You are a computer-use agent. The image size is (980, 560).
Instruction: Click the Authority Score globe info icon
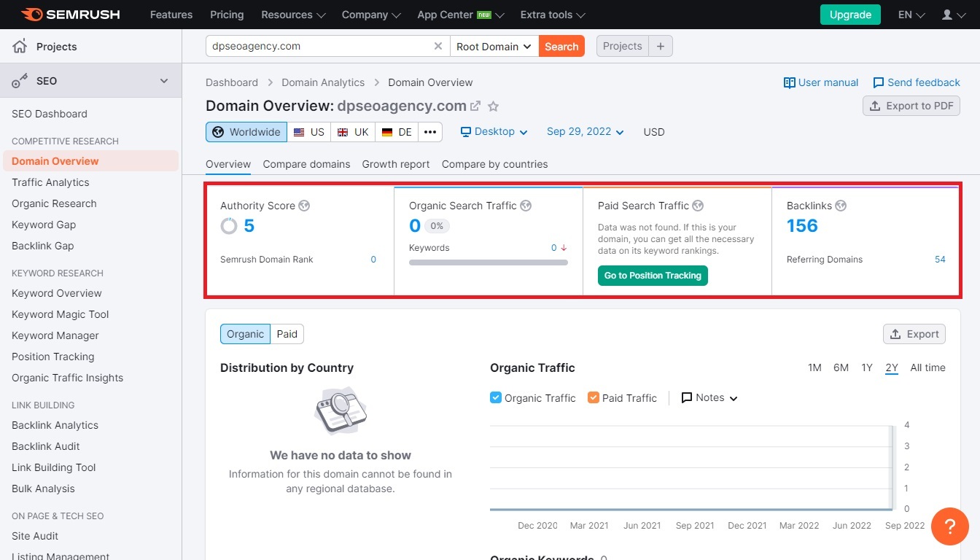click(305, 206)
